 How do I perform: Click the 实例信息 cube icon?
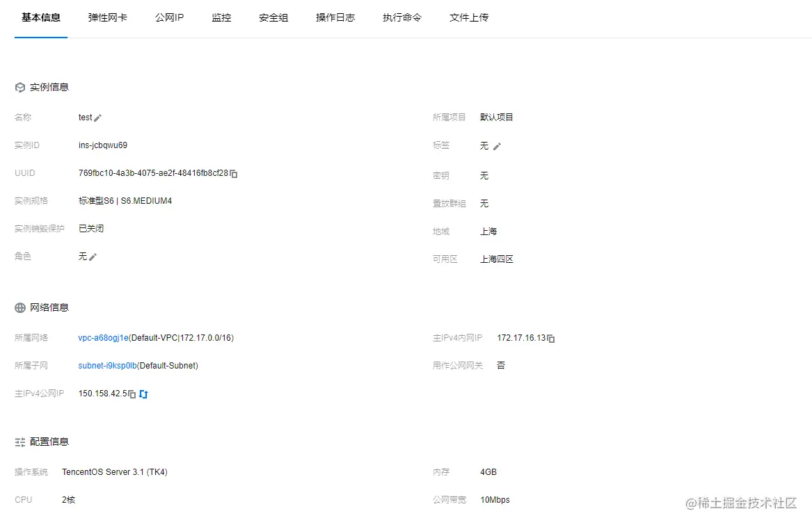(20, 88)
